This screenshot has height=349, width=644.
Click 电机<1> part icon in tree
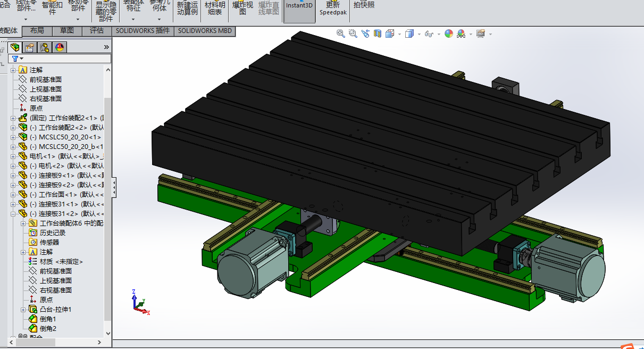coord(22,156)
